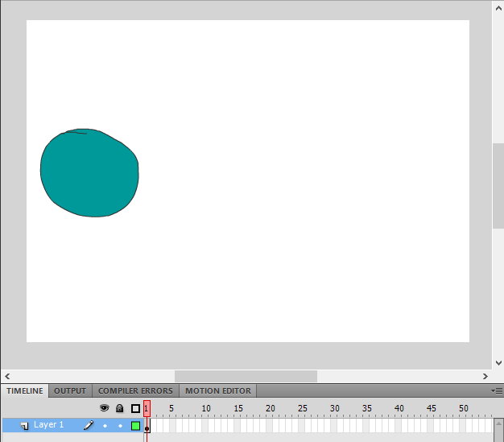Viewport: 504px width, 442px height.
Task: Click frame 5 on the timeline ruler
Action: 171,408
